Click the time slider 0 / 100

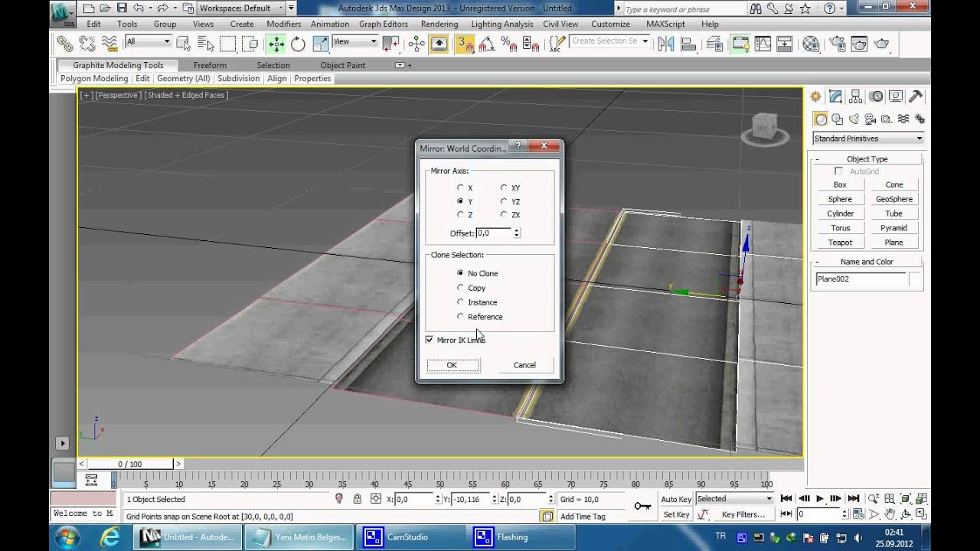coord(130,464)
